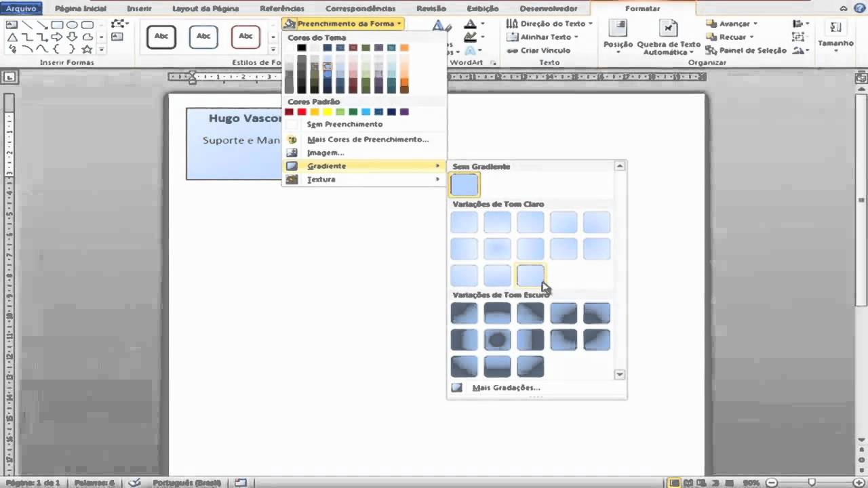Switch to the Página Inicial tab
Screen dimensions: 868x488
coord(80,9)
